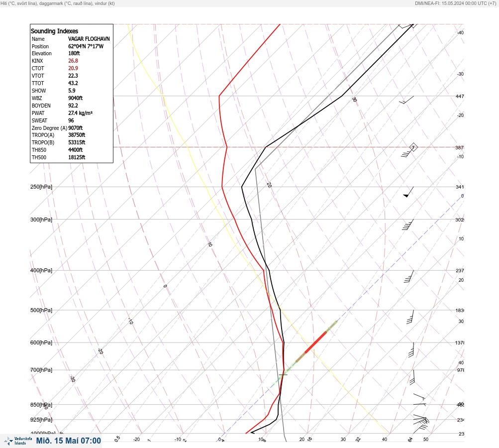
Task: Click the 250[hPa] pressure label
Action: pyautogui.click(x=41, y=187)
